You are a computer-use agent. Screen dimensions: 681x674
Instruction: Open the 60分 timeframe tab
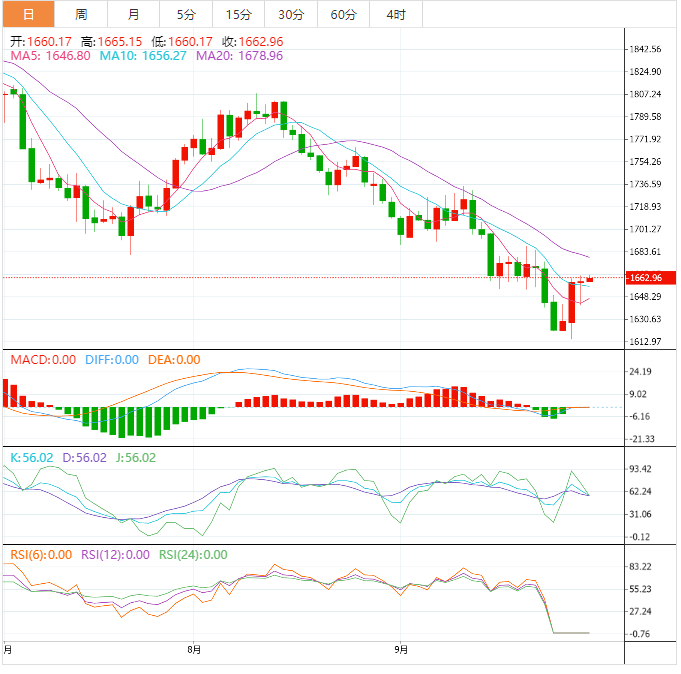tap(343, 14)
